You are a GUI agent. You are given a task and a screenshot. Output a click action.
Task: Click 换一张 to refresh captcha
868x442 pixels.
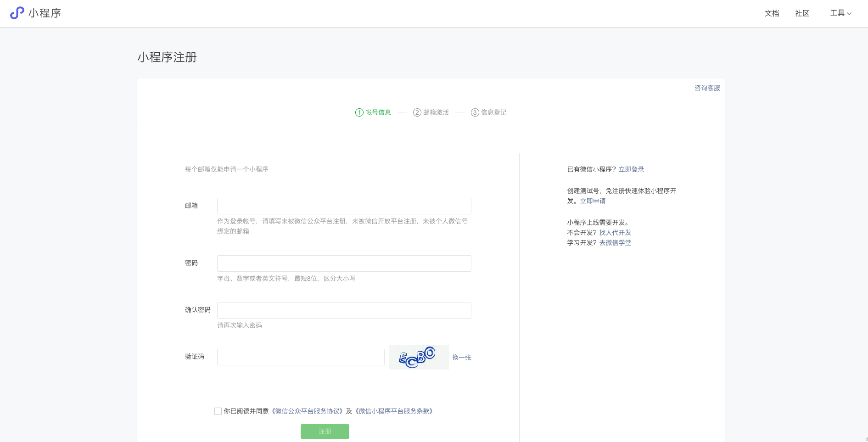point(461,358)
